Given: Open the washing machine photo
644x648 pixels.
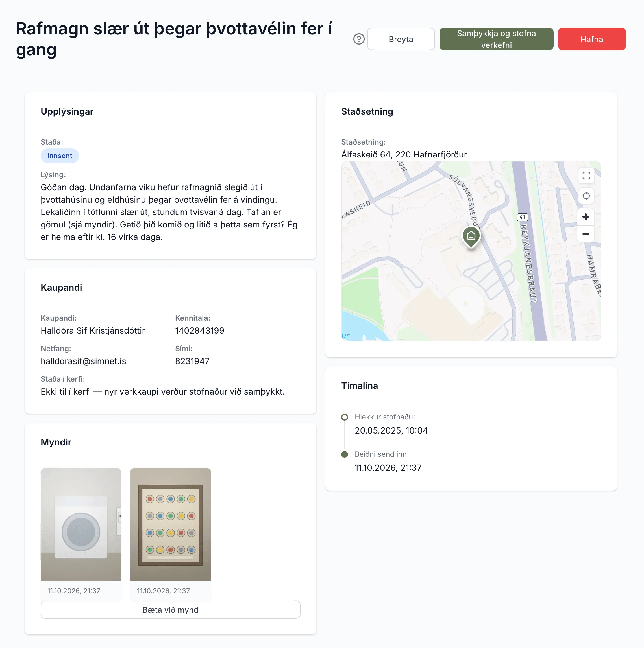Looking at the screenshot, I should tap(81, 524).
